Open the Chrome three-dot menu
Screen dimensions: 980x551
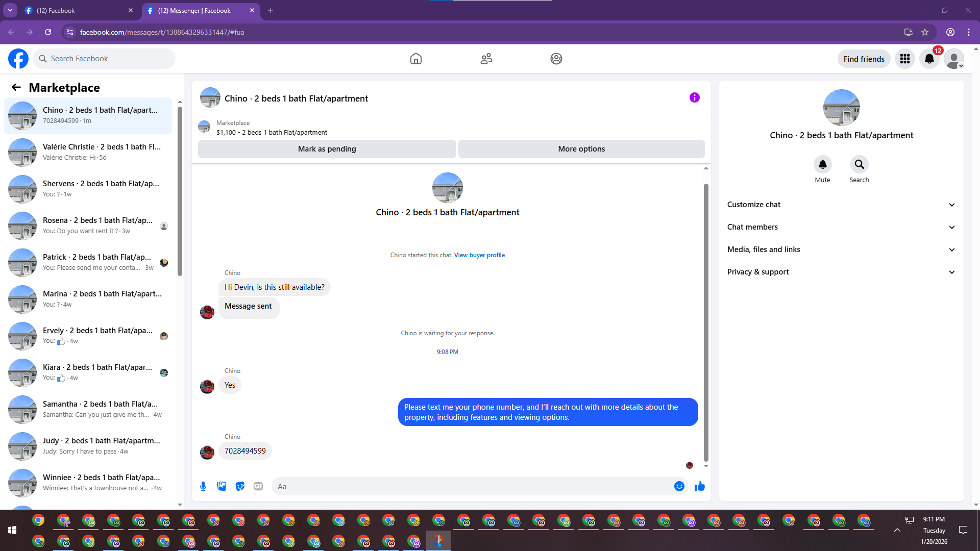point(969,32)
